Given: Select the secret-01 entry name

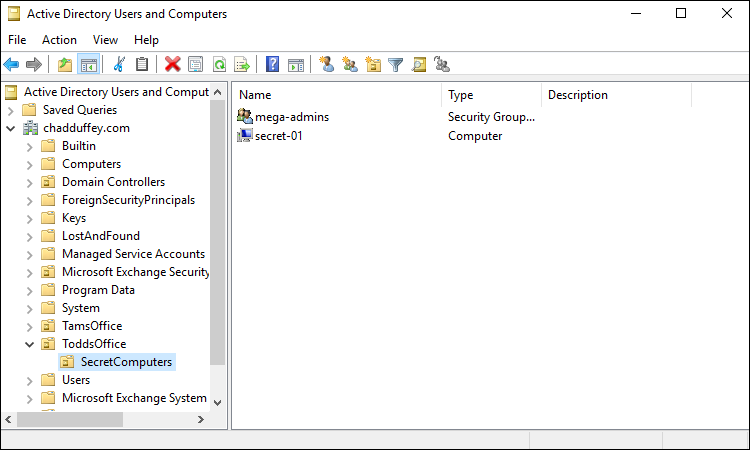Looking at the screenshot, I should pos(279,136).
